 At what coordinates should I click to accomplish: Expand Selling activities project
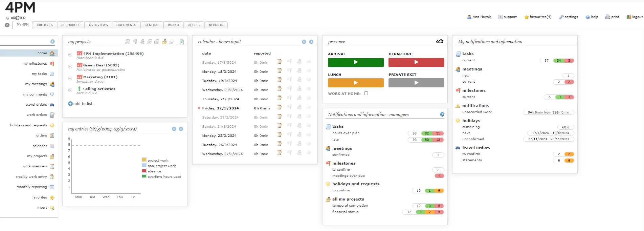click(x=70, y=90)
